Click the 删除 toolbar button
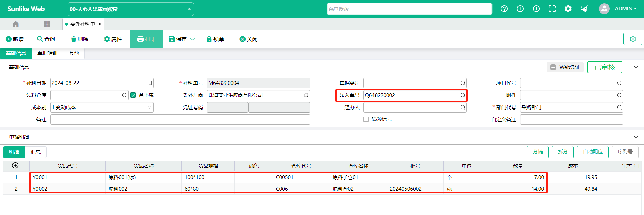 (80, 39)
